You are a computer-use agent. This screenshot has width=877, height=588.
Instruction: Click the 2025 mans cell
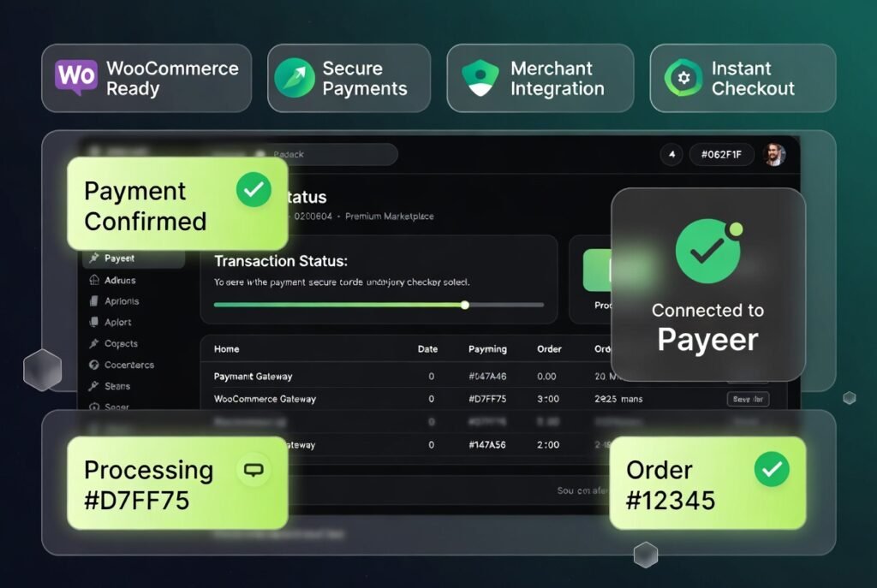click(618, 399)
